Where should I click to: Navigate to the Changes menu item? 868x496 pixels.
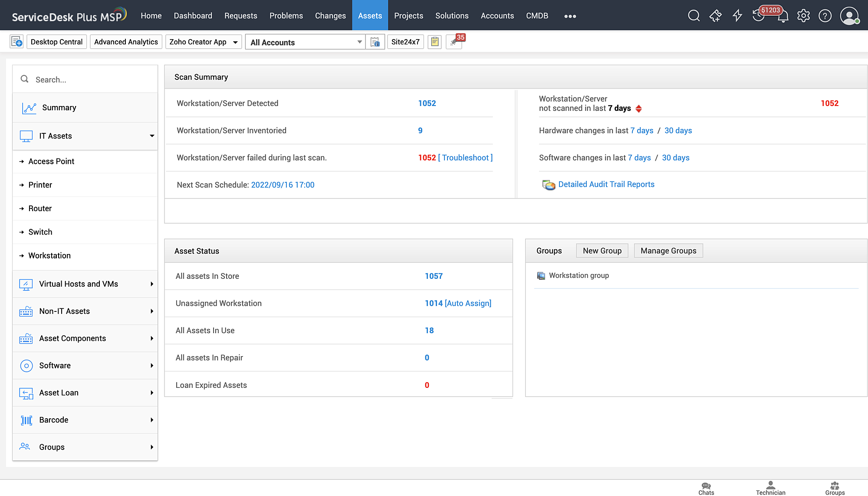330,16
